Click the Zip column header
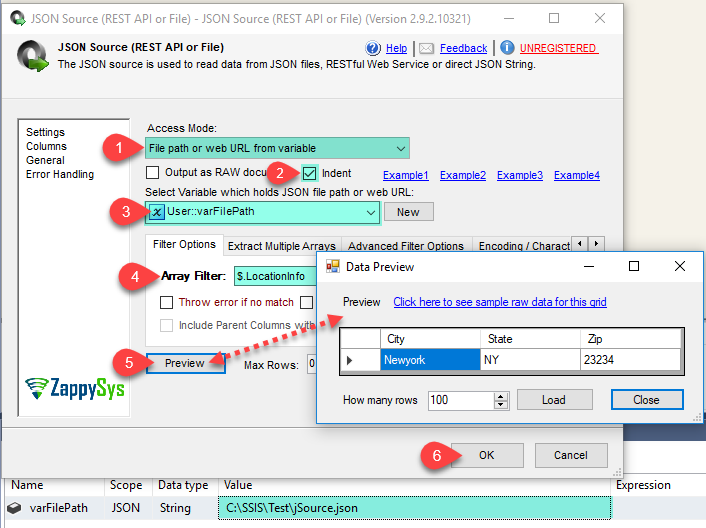The height and width of the screenshot is (528, 706). point(630,339)
